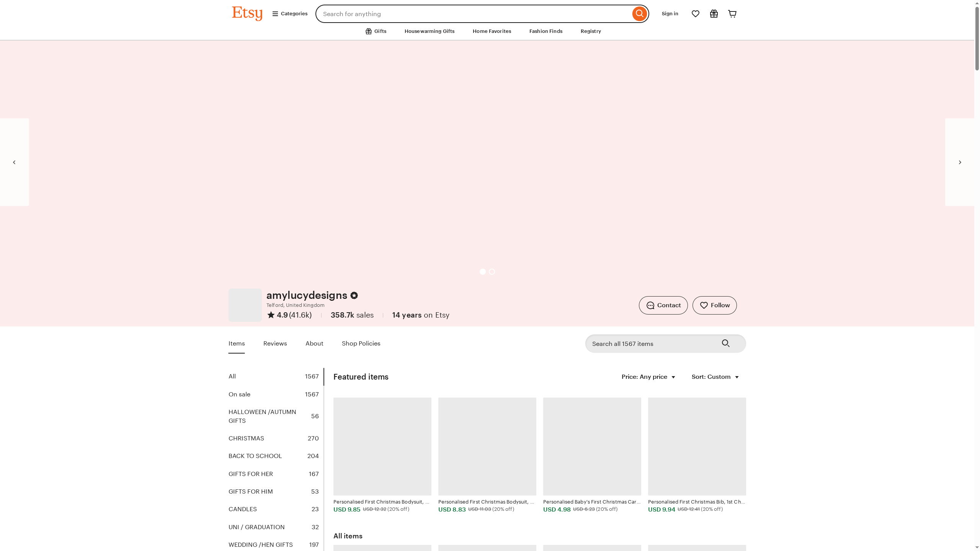The width and height of the screenshot is (980, 551).
Task: Run the shop item search magnifier icon
Action: click(725, 343)
